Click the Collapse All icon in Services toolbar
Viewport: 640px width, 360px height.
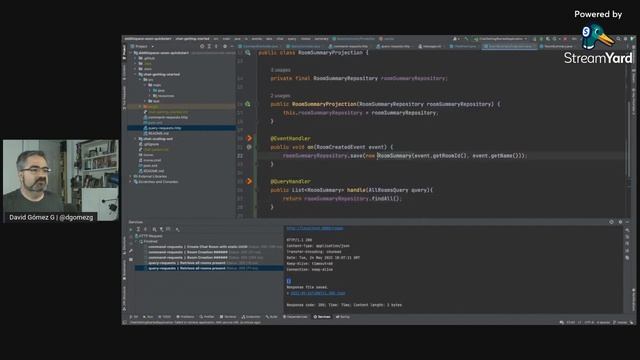click(x=145, y=229)
